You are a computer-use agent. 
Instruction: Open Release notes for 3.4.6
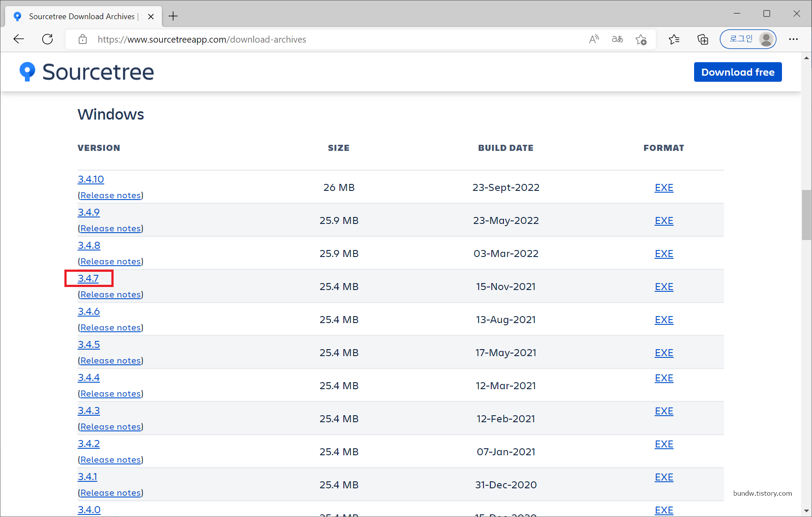(x=111, y=328)
